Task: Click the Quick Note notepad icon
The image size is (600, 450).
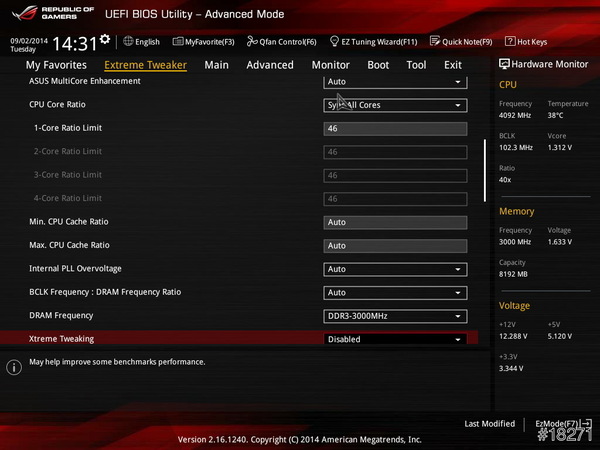Action: (x=435, y=41)
